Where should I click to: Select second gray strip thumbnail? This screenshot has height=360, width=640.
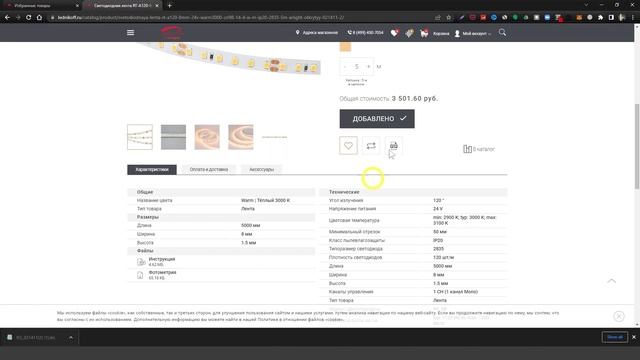click(x=173, y=137)
